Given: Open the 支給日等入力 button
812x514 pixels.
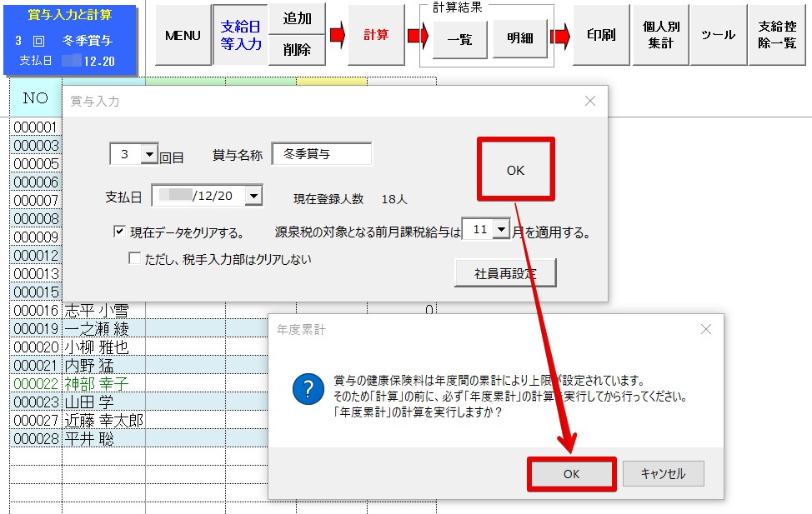Looking at the screenshot, I should coord(240,35).
